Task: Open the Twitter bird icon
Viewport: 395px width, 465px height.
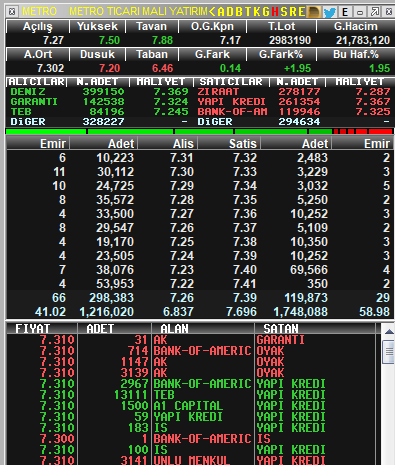Action: point(330,12)
